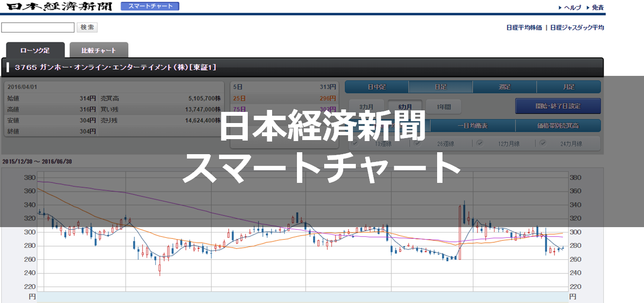Click inside the stock search input field
This screenshot has width=644, height=303.
[x=37, y=27]
